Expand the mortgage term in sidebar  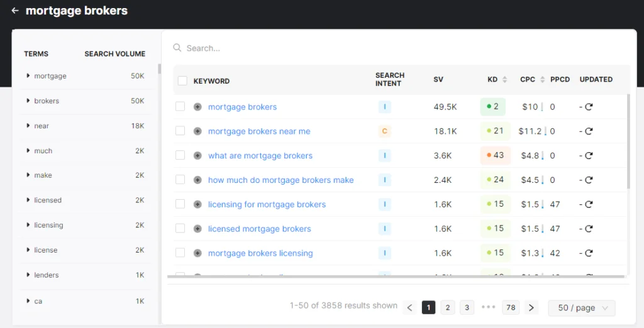point(28,76)
